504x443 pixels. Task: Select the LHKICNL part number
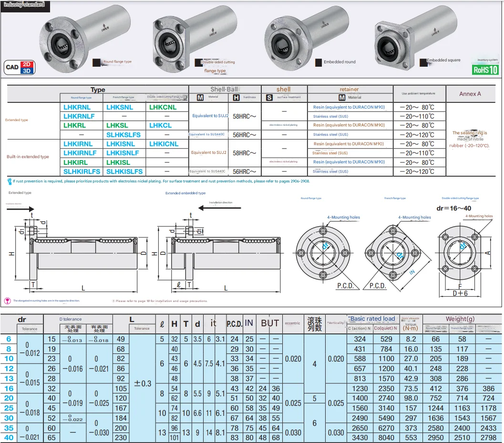point(164,144)
